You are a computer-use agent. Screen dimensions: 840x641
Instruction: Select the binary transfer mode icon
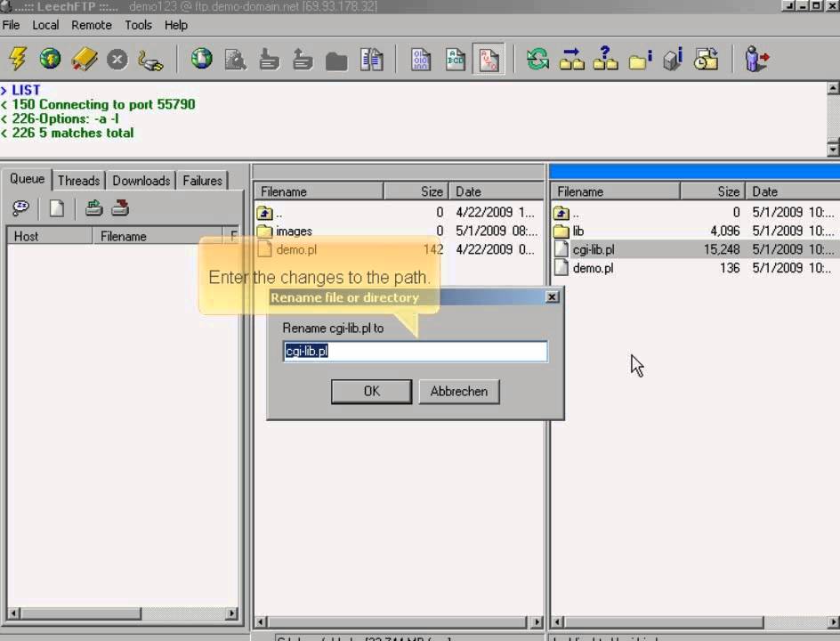pos(421,60)
